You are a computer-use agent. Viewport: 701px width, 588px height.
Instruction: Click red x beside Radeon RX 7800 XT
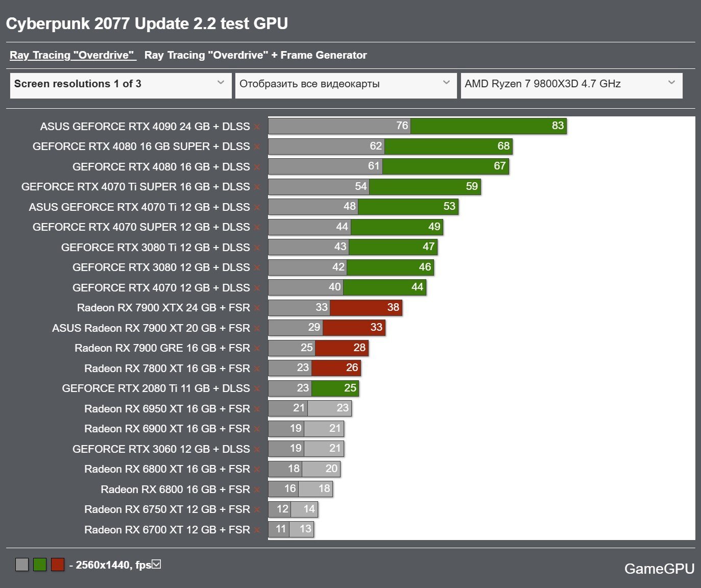[x=257, y=369]
